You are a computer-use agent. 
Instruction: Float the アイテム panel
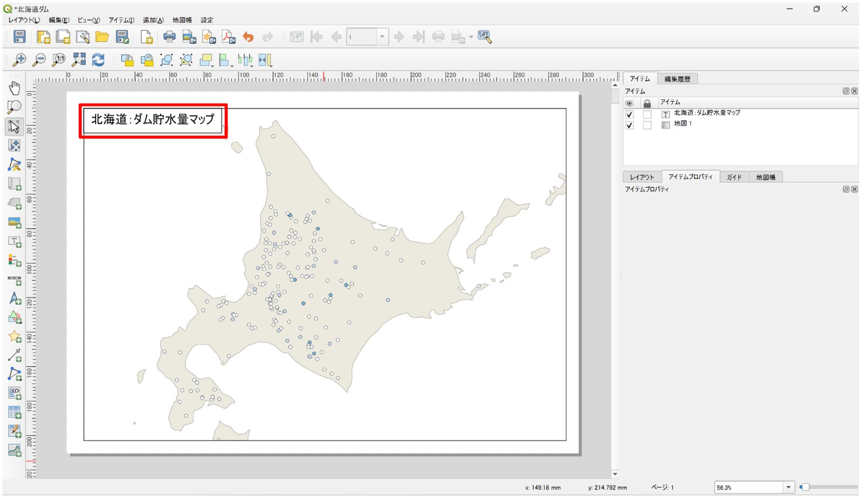pyautogui.click(x=846, y=91)
